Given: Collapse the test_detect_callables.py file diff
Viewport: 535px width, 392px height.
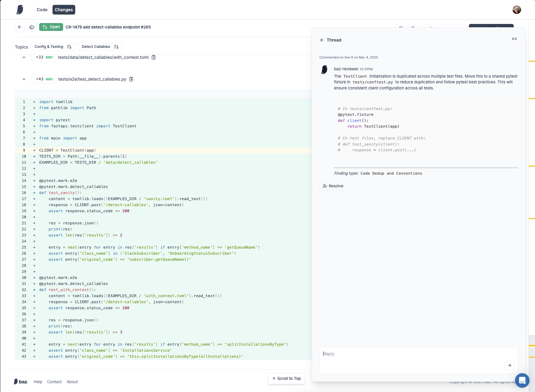Looking at the screenshot, I should (24, 79).
